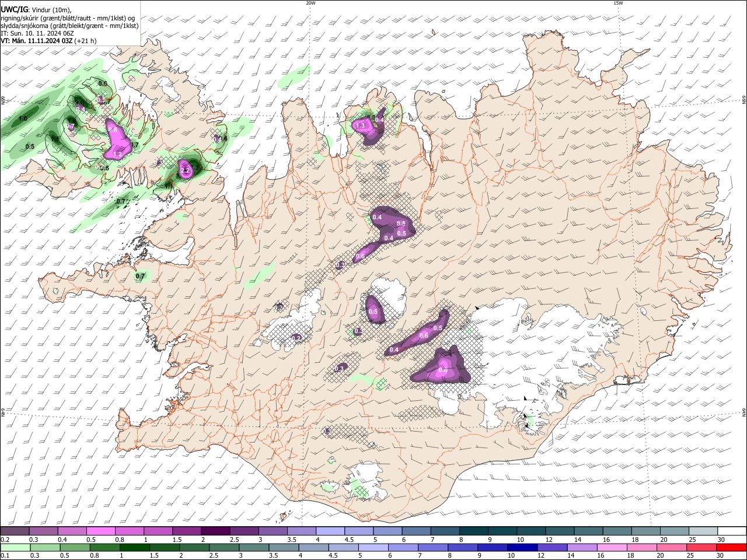
Task: Click the '1.0' precipitation value on the map
Action: click(x=23, y=118)
